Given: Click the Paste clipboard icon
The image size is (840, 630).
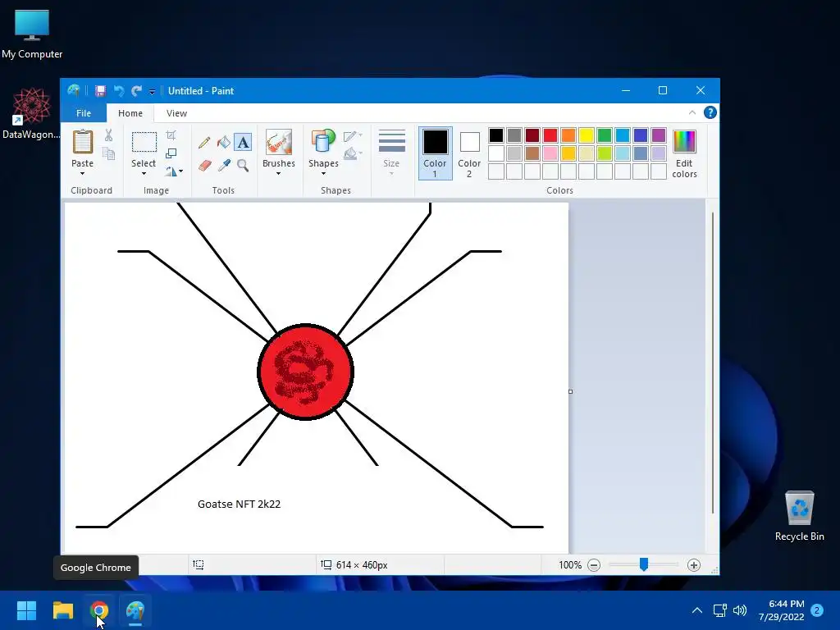Looking at the screenshot, I should pos(83,143).
